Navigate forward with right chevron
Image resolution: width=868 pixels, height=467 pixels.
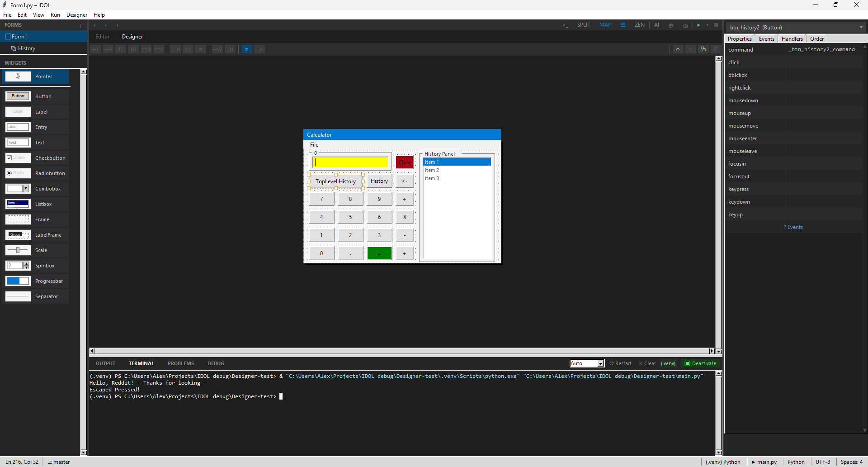(x=105, y=25)
